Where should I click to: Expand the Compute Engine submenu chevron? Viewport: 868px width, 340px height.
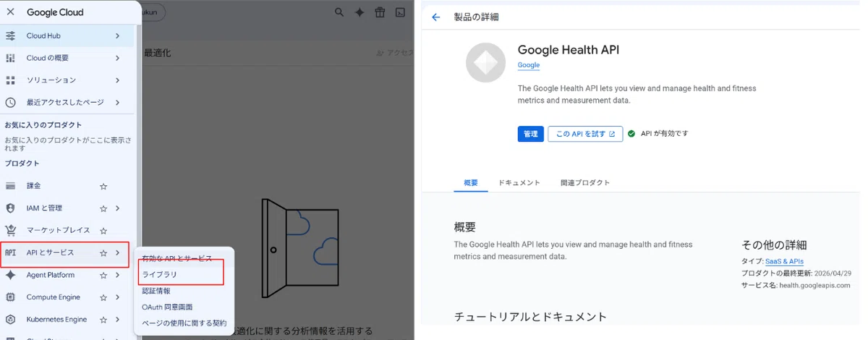(117, 297)
